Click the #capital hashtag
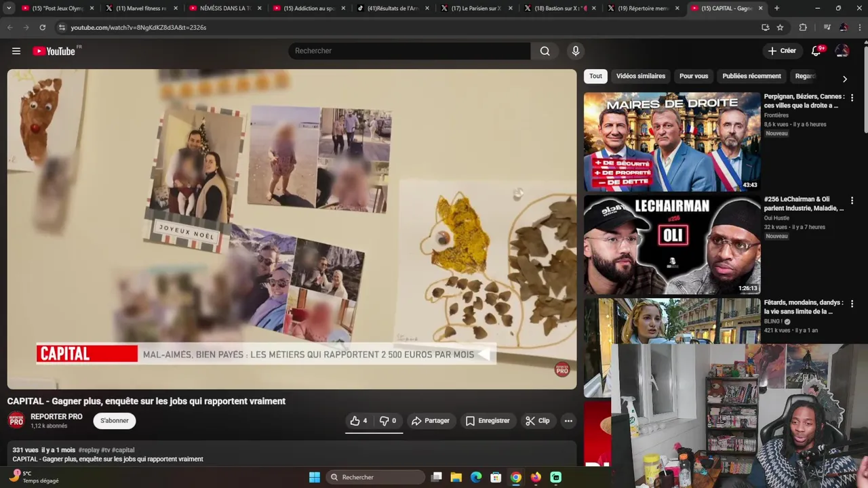868x488 pixels. coord(123,450)
